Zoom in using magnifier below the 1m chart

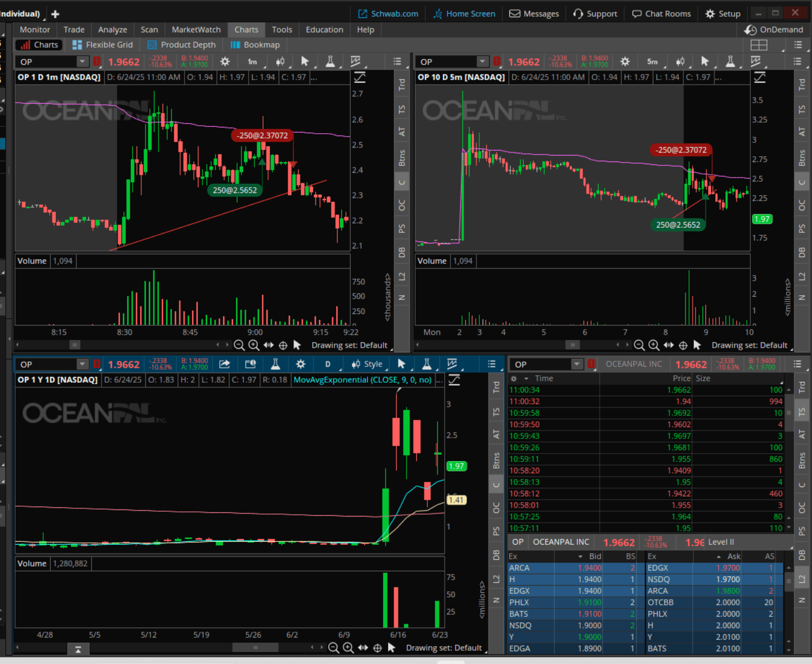click(x=254, y=345)
